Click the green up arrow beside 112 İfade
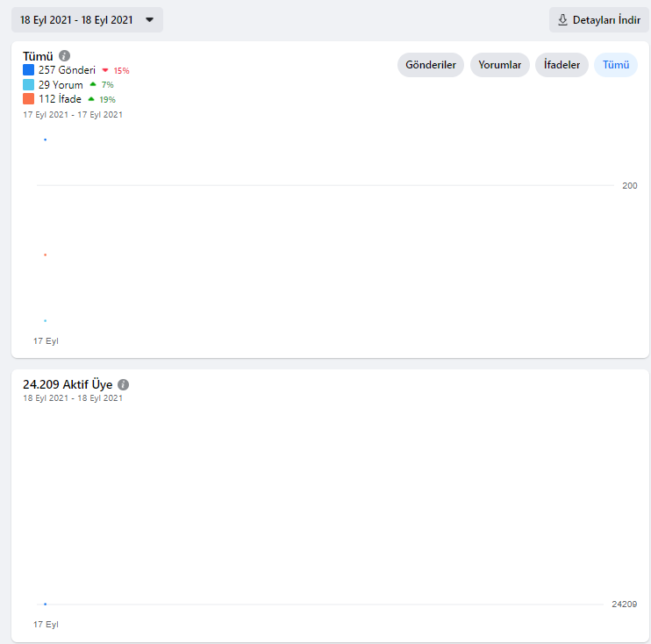 coord(91,99)
